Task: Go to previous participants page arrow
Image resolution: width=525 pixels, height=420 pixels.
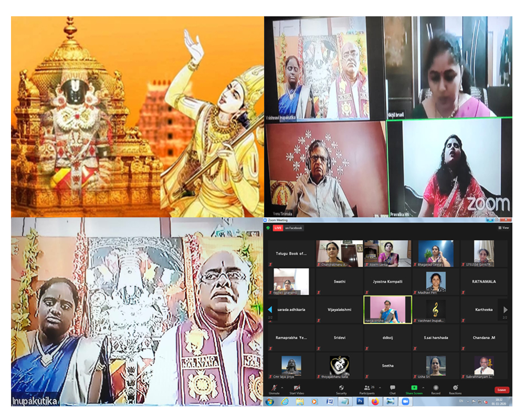Action: (x=270, y=310)
